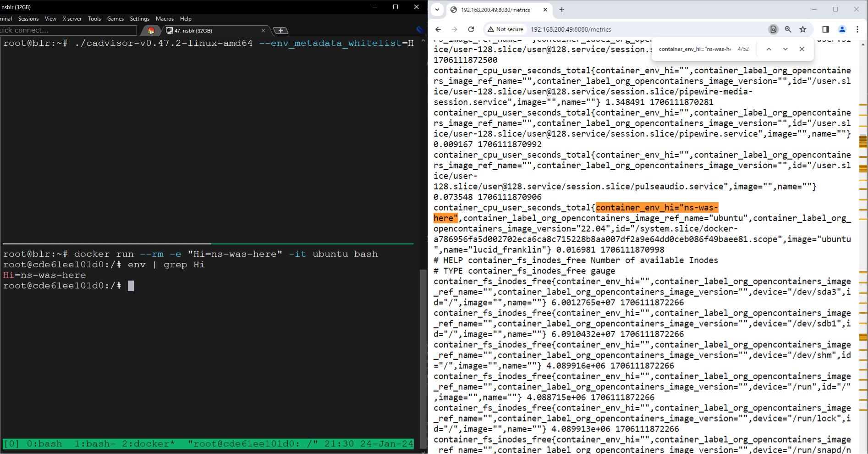This screenshot has height=454, width=868.
Task: Click the Quick connect input field
Action: (x=68, y=30)
